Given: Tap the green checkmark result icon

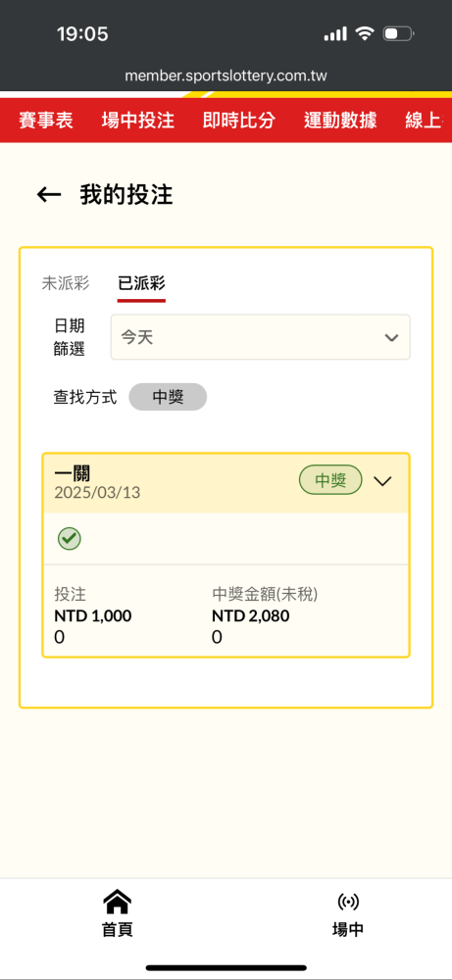Looking at the screenshot, I should (x=70, y=539).
